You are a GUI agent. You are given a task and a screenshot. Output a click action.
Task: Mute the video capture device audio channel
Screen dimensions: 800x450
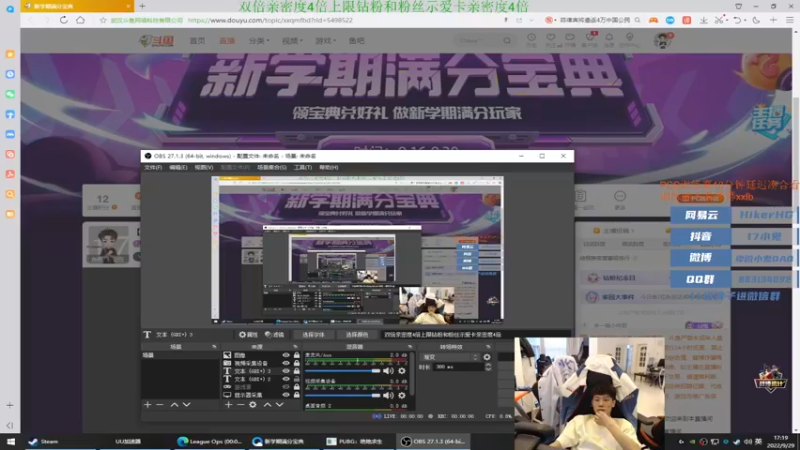pyautogui.click(x=388, y=395)
